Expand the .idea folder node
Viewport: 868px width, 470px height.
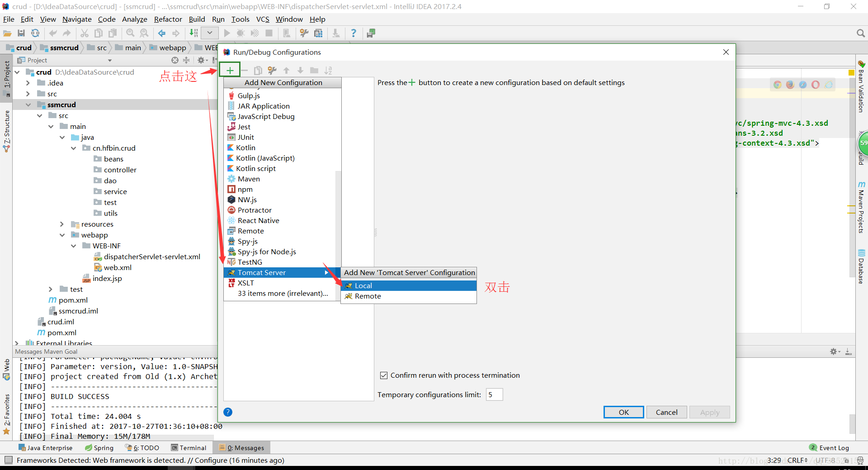click(28, 83)
